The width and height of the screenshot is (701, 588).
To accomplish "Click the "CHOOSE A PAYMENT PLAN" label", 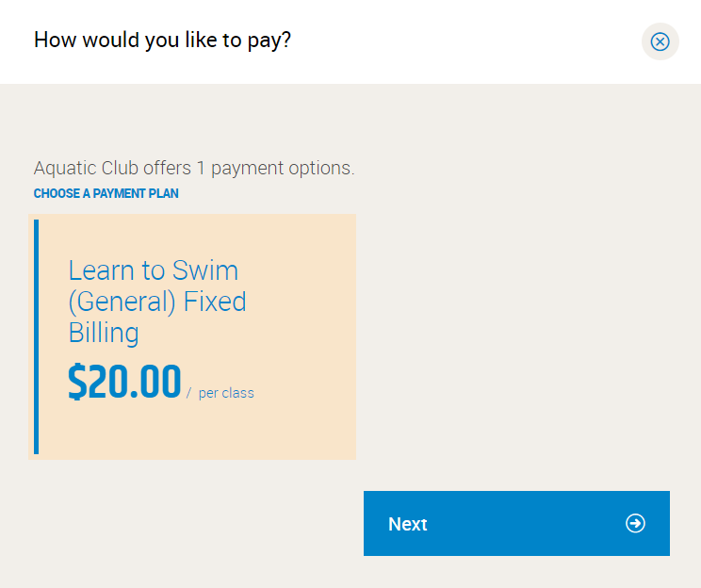I will (106, 193).
